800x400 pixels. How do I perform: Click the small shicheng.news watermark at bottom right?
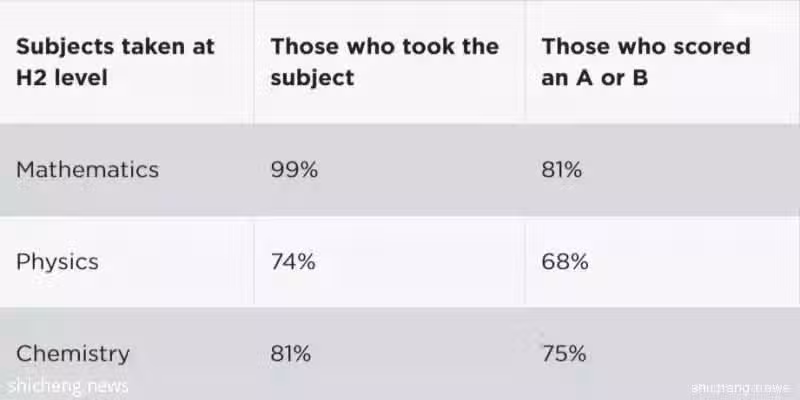[741, 388]
